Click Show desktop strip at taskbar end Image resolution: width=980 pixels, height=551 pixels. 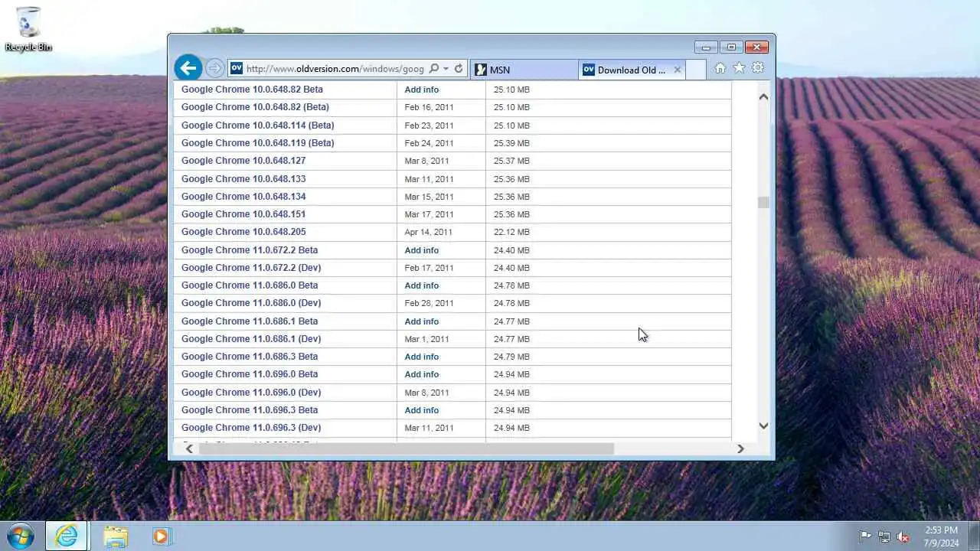tap(974, 536)
